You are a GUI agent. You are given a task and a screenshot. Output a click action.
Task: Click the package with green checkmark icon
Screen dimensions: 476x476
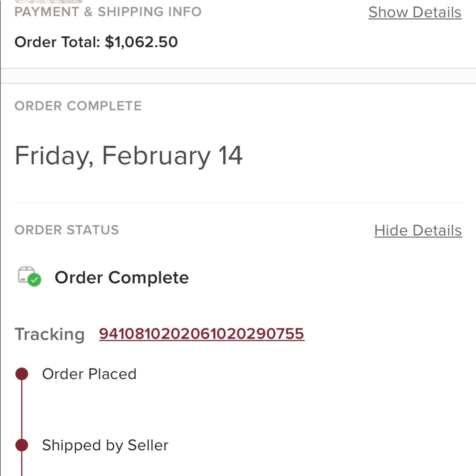click(x=30, y=277)
